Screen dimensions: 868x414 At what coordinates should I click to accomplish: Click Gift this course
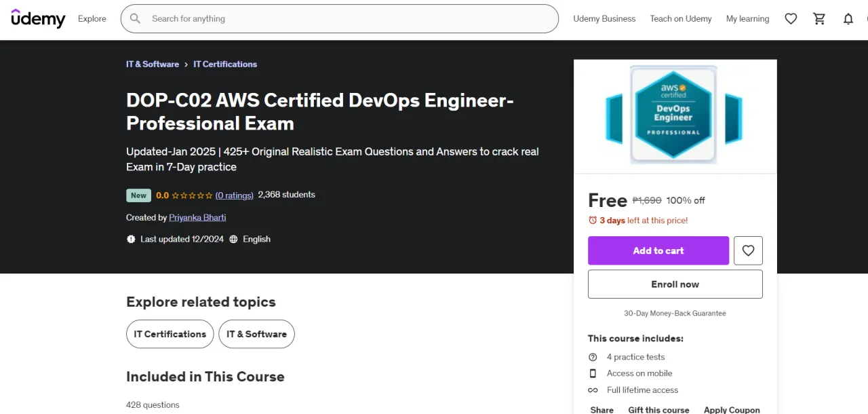658,410
